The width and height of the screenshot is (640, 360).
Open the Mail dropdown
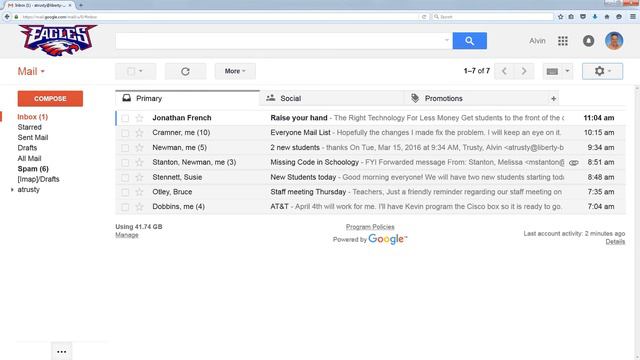coord(31,71)
